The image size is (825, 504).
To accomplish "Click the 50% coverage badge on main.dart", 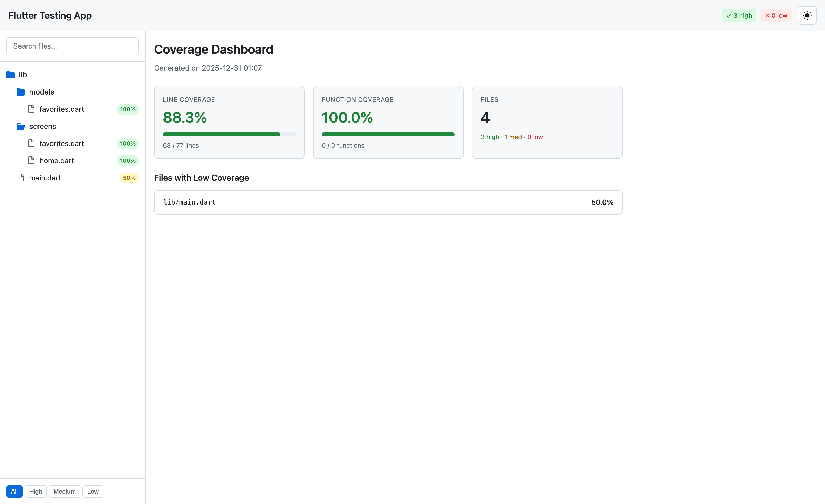I will 129,178.
